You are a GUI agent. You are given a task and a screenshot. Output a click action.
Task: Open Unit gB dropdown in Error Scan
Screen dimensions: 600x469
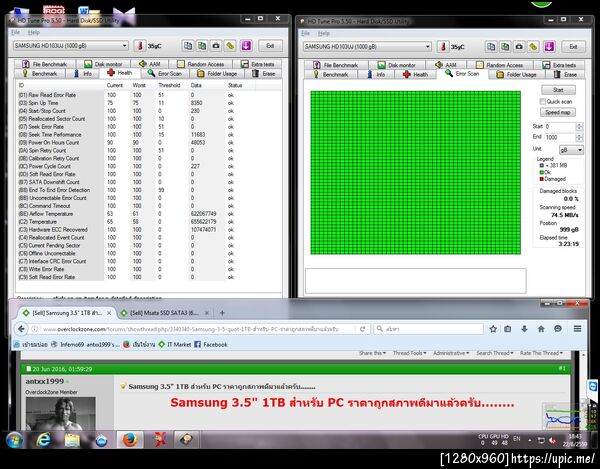[x=571, y=150]
